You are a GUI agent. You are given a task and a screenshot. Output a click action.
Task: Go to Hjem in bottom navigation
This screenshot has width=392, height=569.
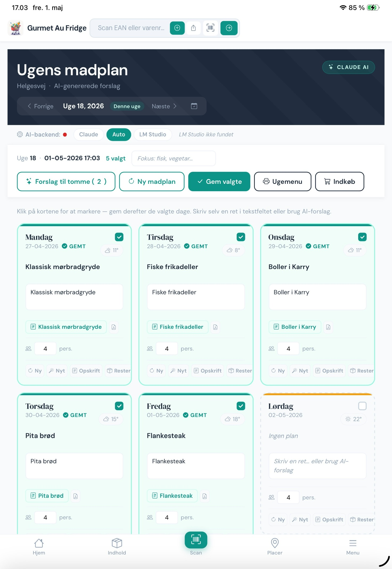(39, 547)
